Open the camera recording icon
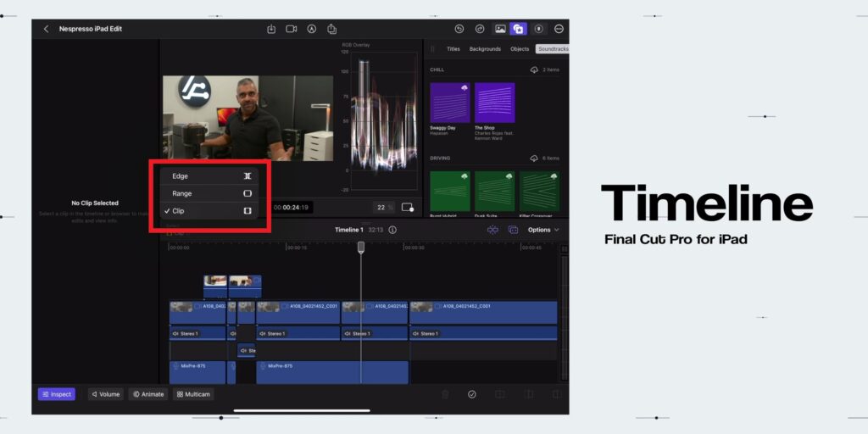The image size is (868, 434). [x=292, y=29]
